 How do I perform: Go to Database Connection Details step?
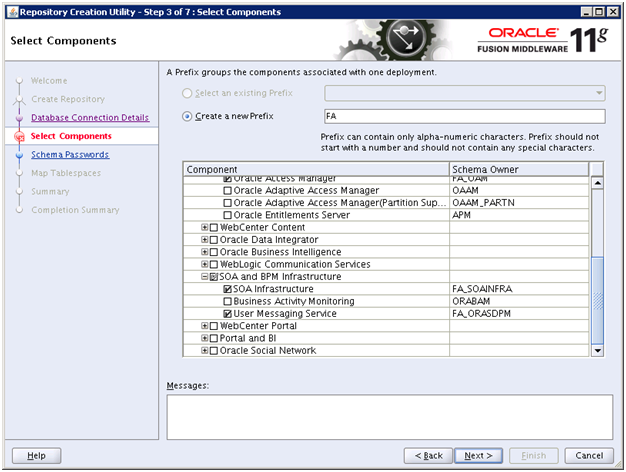coord(90,118)
